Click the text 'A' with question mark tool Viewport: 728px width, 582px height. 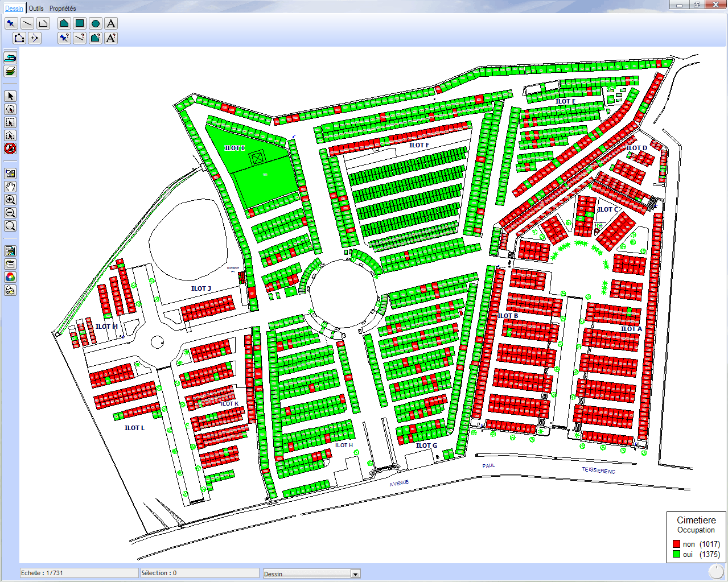pyautogui.click(x=111, y=38)
